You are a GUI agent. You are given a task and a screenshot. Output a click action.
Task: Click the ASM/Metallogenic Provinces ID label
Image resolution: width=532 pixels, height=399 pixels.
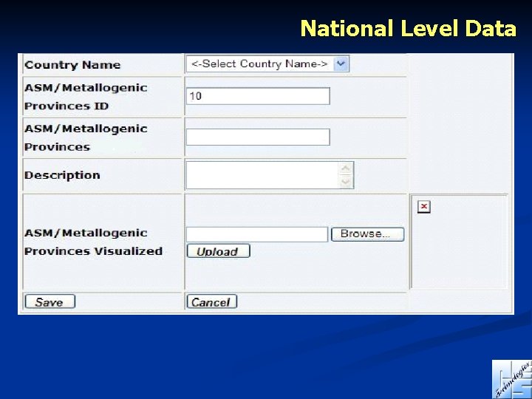[x=86, y=97]
